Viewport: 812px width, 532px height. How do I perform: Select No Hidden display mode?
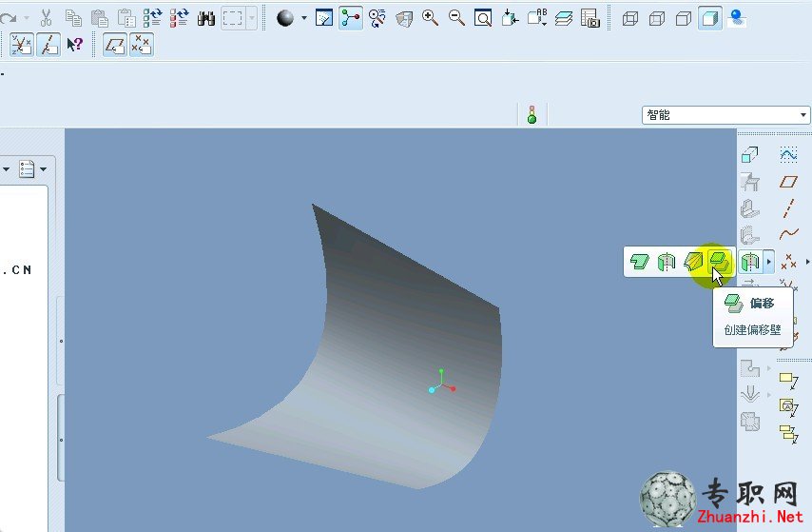tap(684, 19)
